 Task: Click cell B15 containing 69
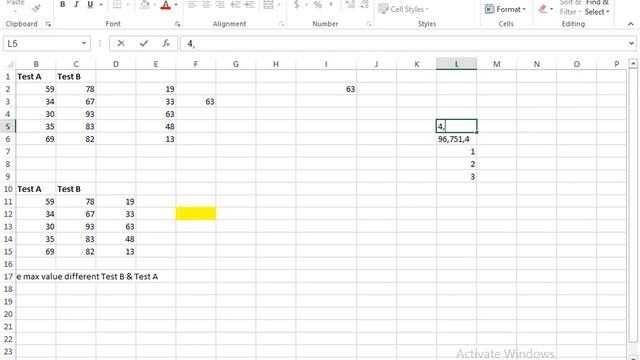(x=36, y=252)
